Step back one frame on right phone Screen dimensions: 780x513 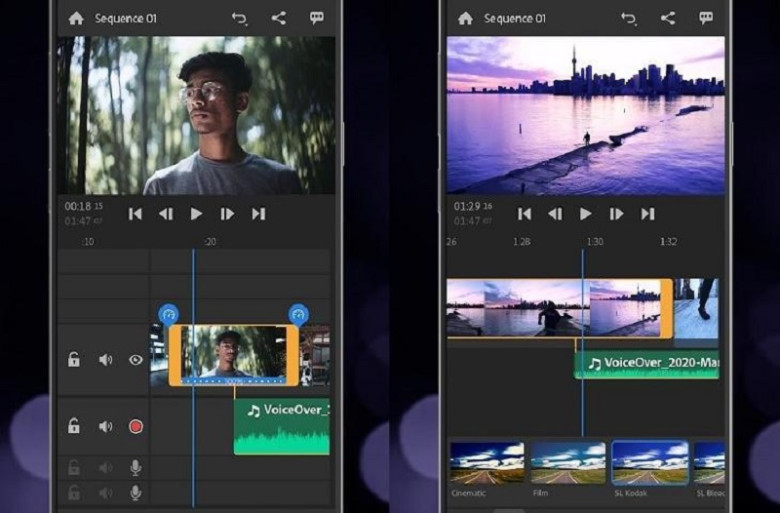555,214
